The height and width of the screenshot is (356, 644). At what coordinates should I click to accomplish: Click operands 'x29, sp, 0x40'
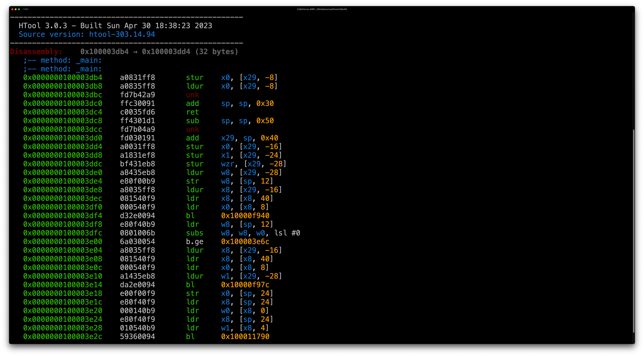point(249,138)
